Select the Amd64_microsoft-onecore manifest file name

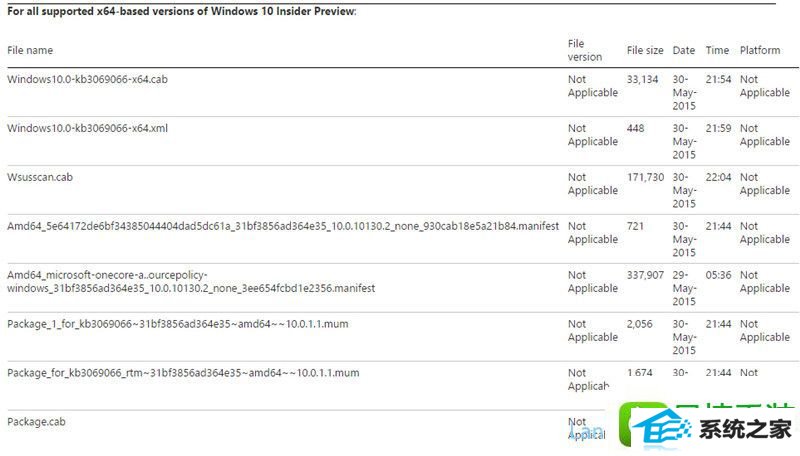click(x=191, y=282)
